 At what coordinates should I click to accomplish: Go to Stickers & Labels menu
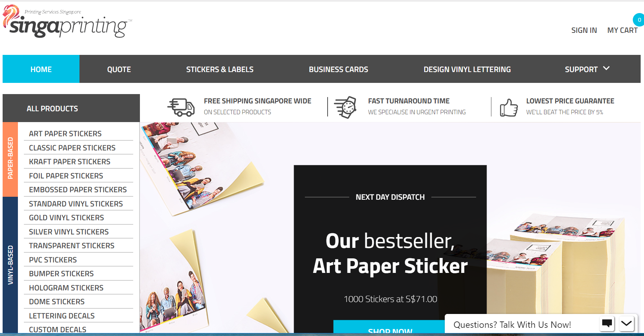(x=220, y=69)
